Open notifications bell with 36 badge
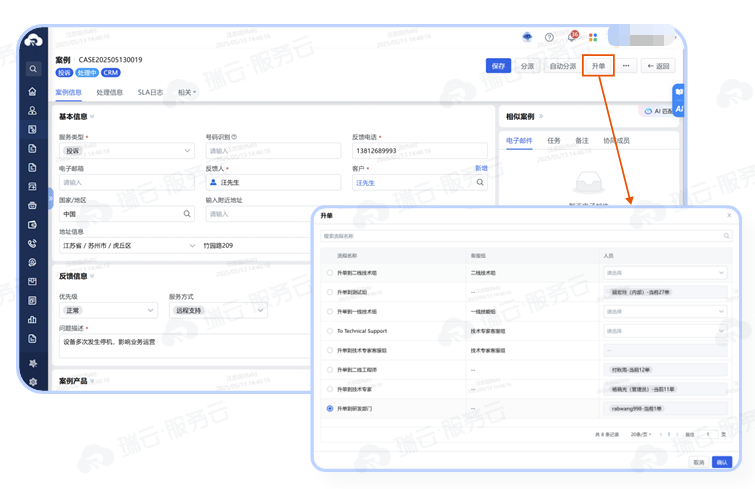Viewport: 755px width, 489px height. (572, 37)
